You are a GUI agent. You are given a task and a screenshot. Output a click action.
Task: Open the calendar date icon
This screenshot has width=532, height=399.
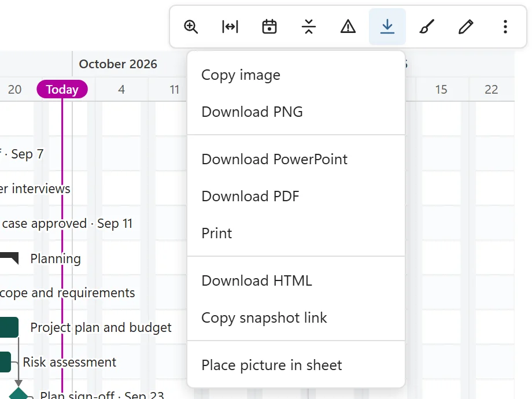click(269, 27)
